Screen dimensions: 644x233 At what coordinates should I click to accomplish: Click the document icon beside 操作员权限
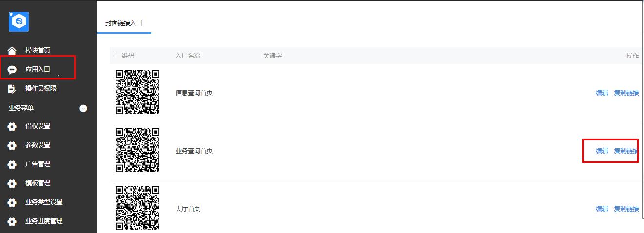click(x=12, y=89)
